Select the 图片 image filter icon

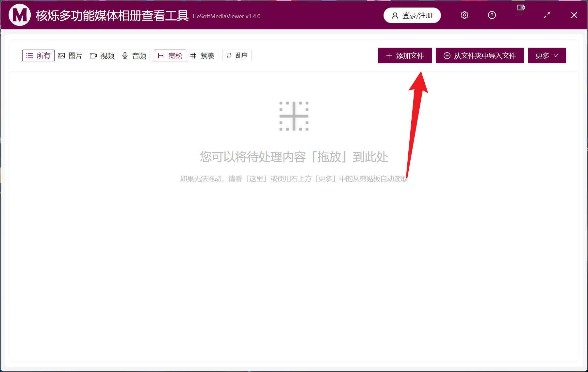pos(61,55)
